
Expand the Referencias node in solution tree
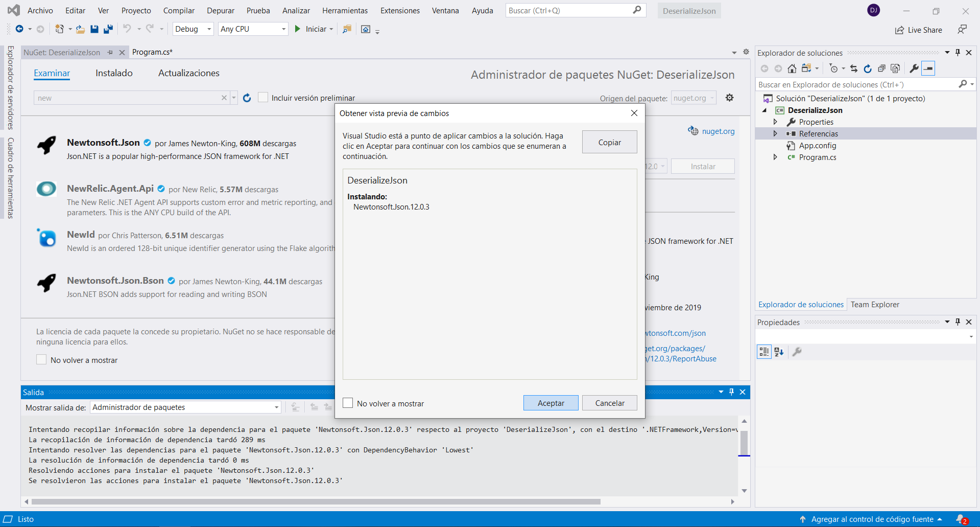click(x=775, y=134)
